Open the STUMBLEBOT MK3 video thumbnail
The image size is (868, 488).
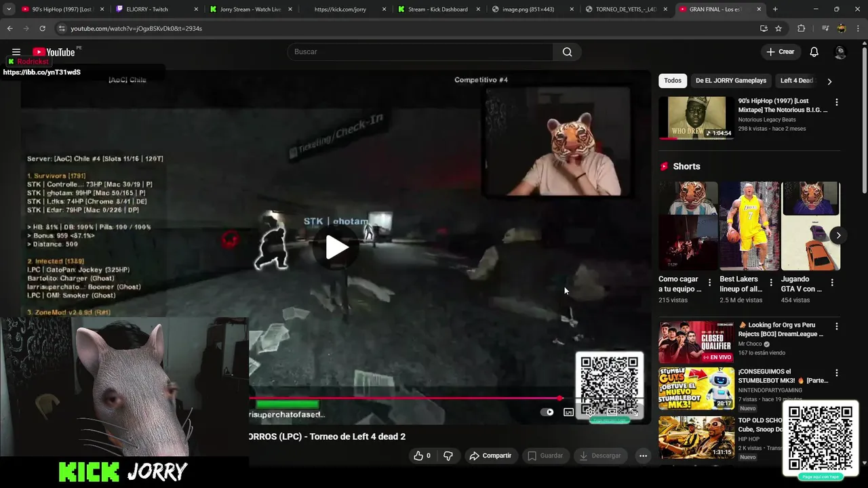point(696,388)
